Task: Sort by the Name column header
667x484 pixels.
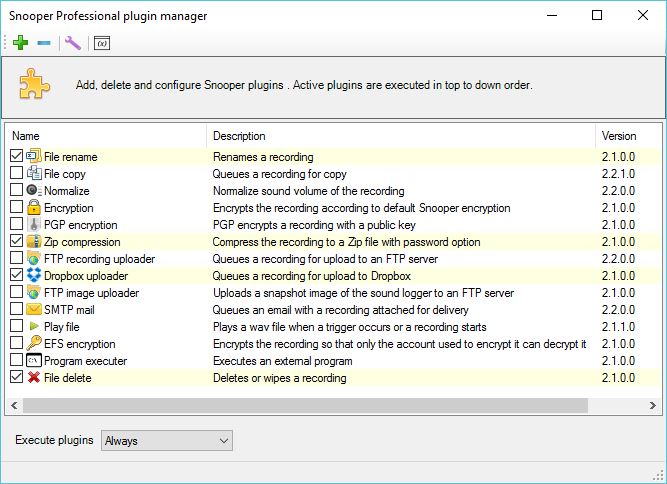Action: coord(106,136)
